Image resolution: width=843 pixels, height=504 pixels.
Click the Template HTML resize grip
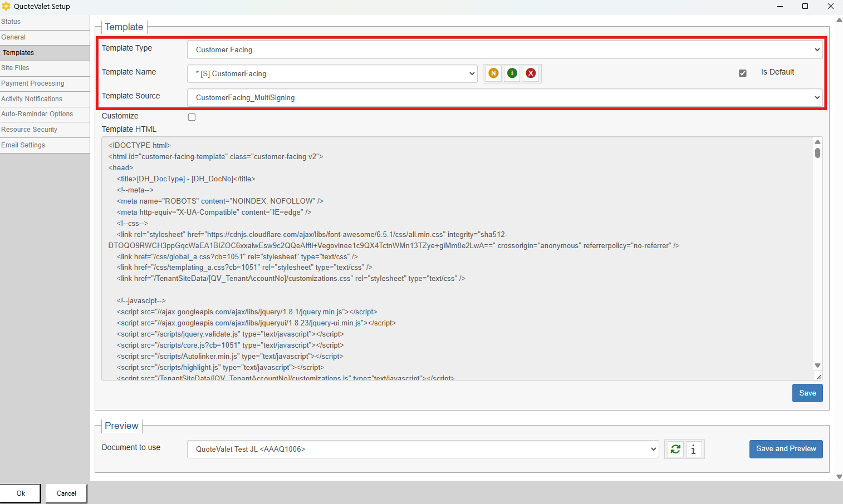click(819, 377)
